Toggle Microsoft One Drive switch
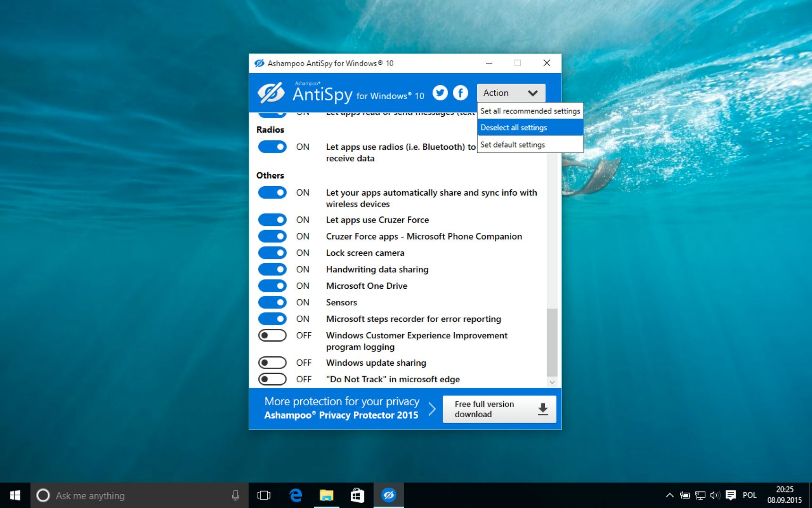This screenshot has width=812, height=508. tap(272, 286)
